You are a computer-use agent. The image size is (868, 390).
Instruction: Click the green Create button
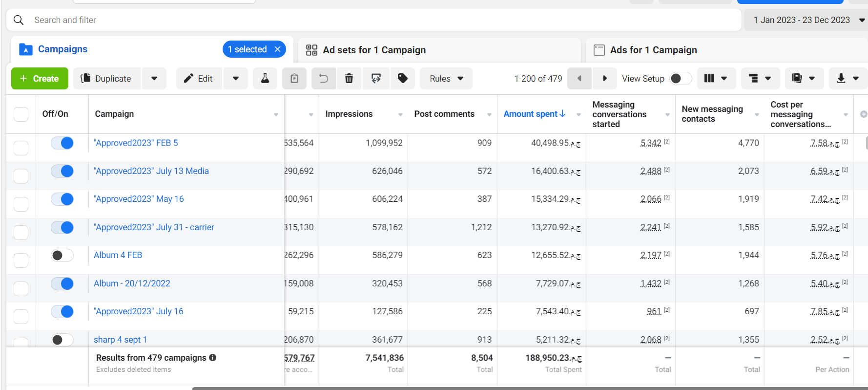tap(40, 78)
